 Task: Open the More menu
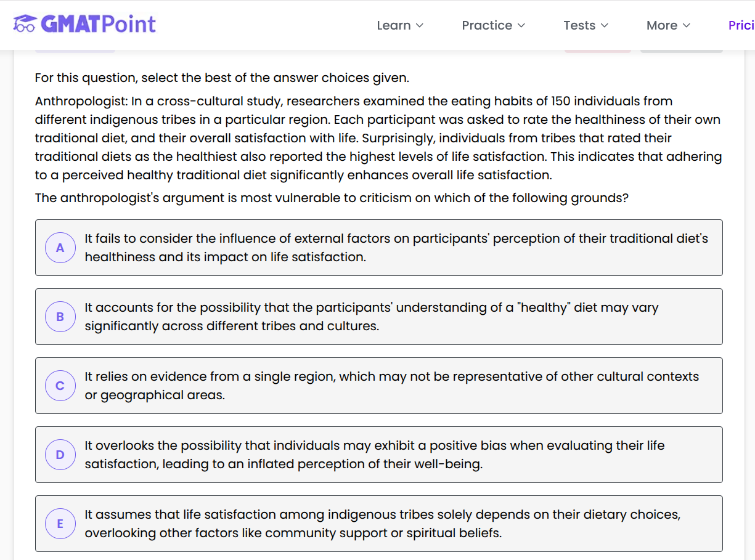pos(662,25)
